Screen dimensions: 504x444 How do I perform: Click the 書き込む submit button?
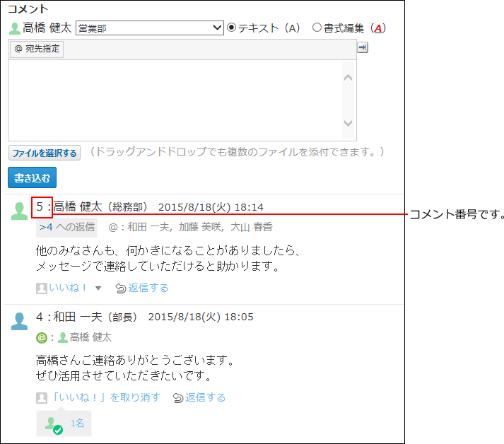click(x=32, y=177)
